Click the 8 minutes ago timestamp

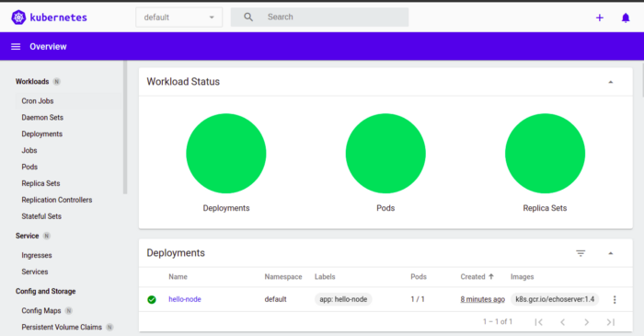tap(483, 299)
